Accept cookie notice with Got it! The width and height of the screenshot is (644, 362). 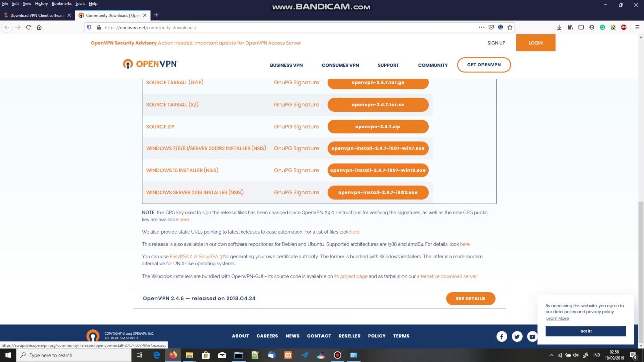tap(586, 331)
